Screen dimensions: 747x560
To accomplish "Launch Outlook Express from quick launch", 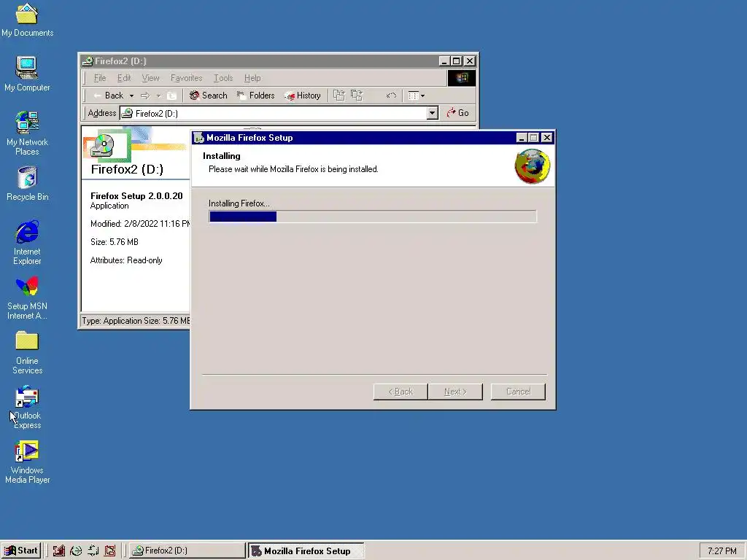I will click(x=93, y=551).
